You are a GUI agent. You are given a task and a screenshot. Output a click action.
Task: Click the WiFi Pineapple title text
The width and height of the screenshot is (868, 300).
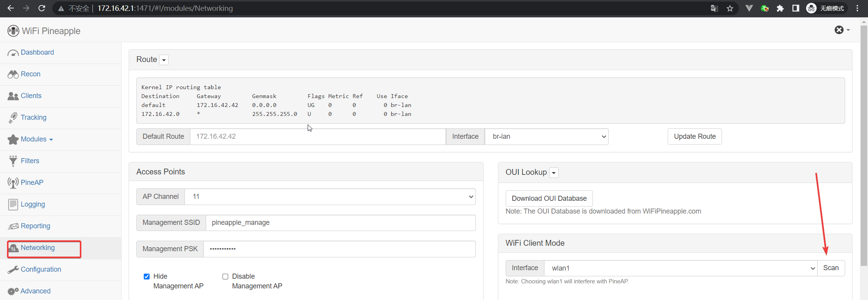51,31
